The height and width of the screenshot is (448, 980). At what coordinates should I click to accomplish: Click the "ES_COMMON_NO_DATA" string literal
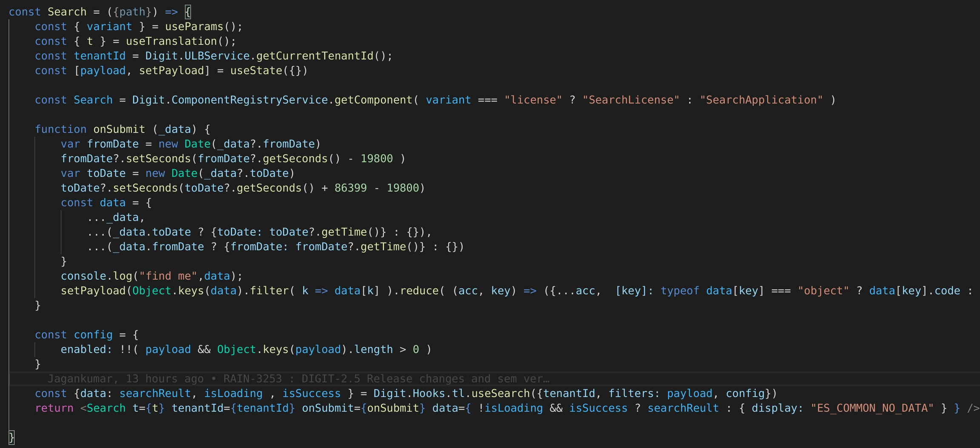[x=872, y=408]
